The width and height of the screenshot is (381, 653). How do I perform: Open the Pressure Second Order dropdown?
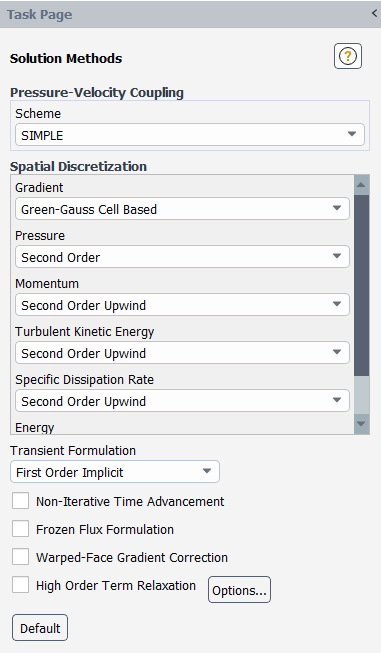coord(182,257)
